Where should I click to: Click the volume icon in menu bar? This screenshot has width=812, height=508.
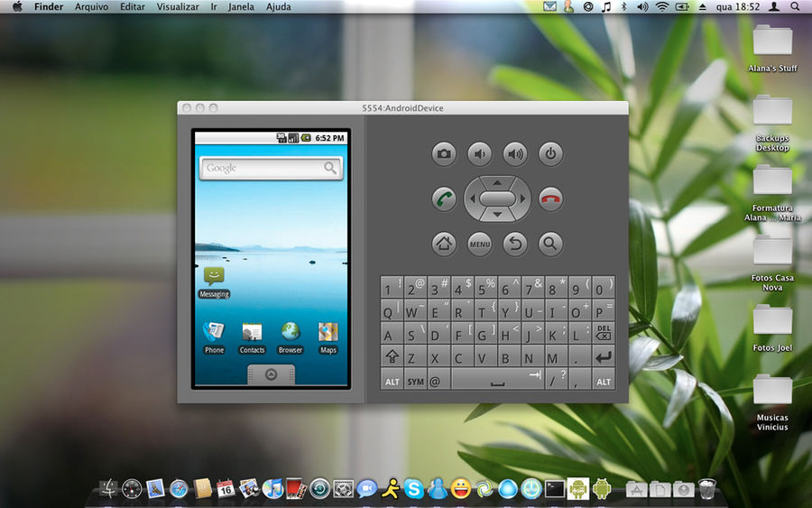pyautogui.click(x=642, y=6)
